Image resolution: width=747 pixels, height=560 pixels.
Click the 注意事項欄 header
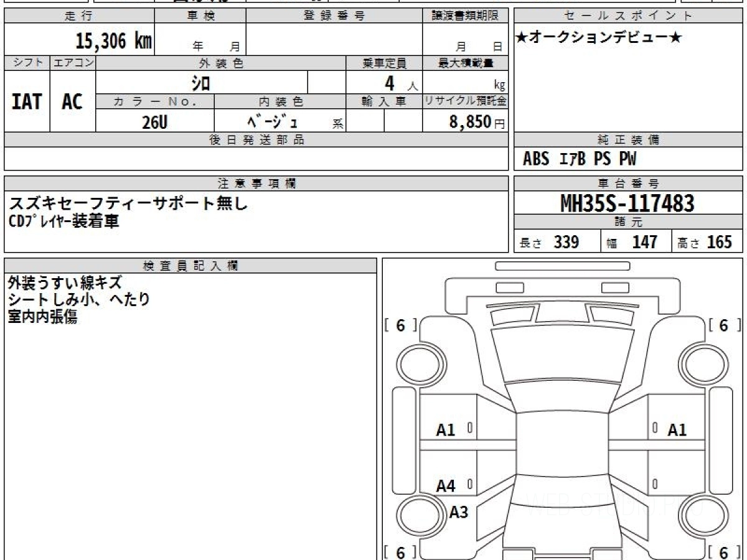point(256,184)
